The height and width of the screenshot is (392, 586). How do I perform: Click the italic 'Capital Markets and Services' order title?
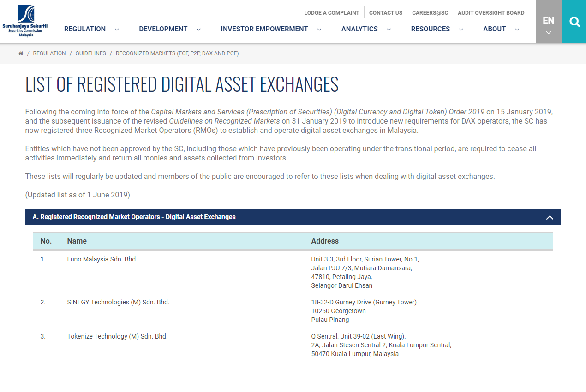[x=318, y=112]
